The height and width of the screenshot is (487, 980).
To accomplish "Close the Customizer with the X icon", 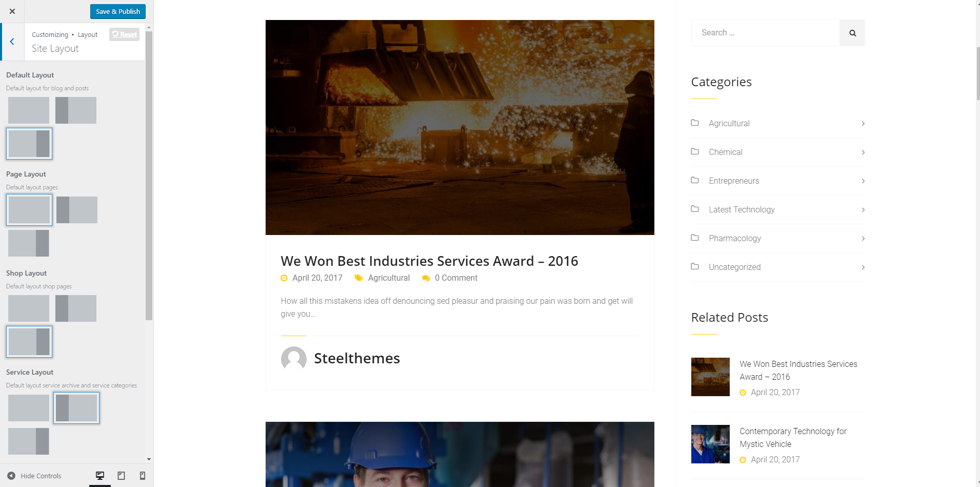I will pyautogui.click(x=12, y=11).
